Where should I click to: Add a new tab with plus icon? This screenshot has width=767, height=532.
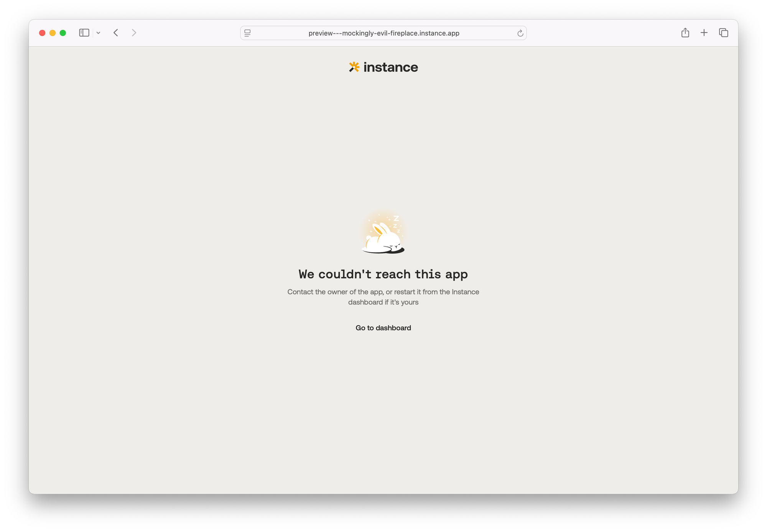[704, 33]
